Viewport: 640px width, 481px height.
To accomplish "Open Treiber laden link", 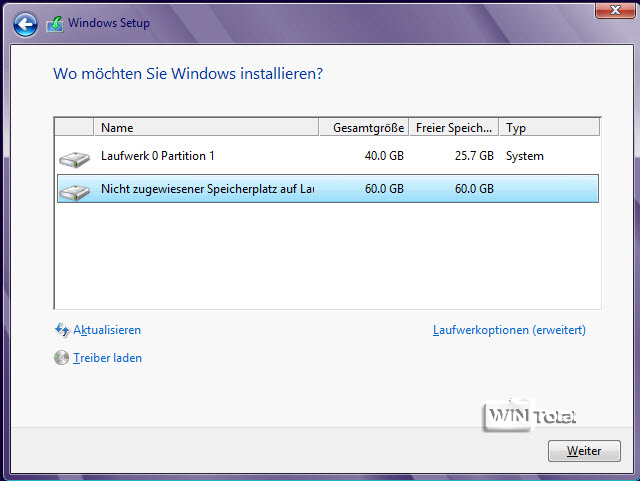I will [107, 358].
